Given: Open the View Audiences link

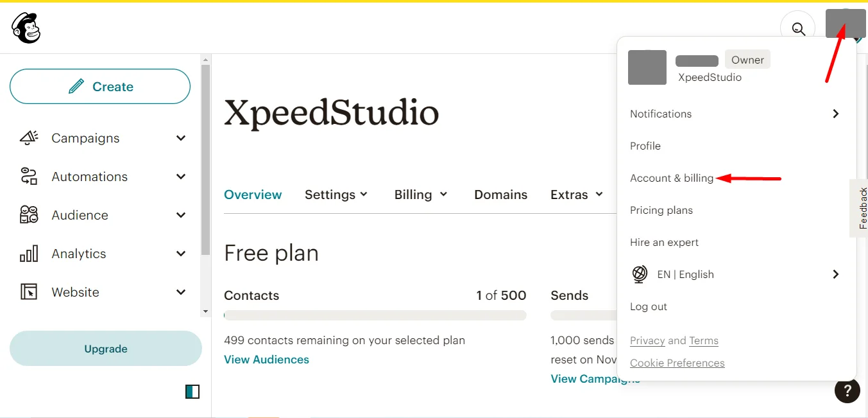Looking at the screenshot, I should [266, 360].
